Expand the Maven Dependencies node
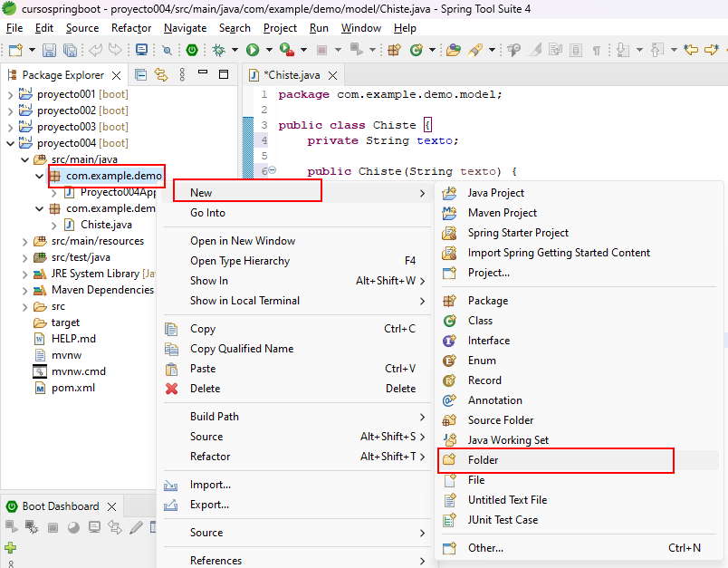Screen dimensions: 728x568 (25, 291)
